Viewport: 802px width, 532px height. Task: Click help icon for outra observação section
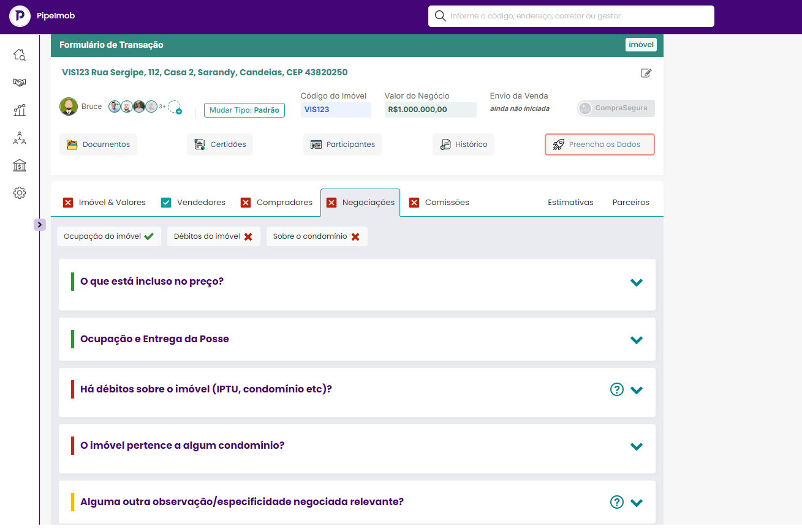pos(617,502)
